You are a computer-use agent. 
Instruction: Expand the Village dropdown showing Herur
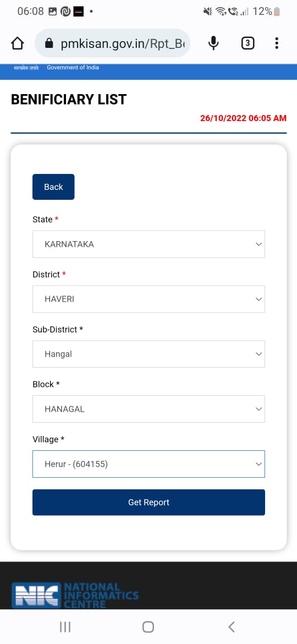click(x=148, y=464)
